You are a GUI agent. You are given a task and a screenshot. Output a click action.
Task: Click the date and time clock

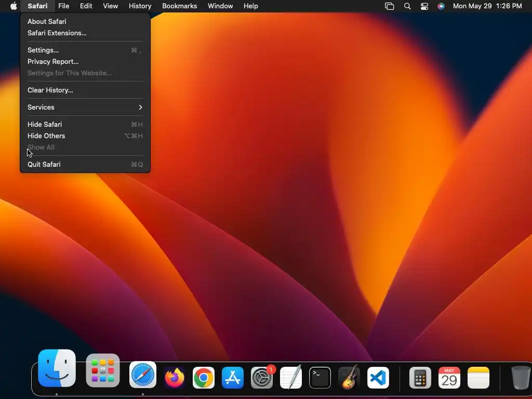(x=487, y=6)
